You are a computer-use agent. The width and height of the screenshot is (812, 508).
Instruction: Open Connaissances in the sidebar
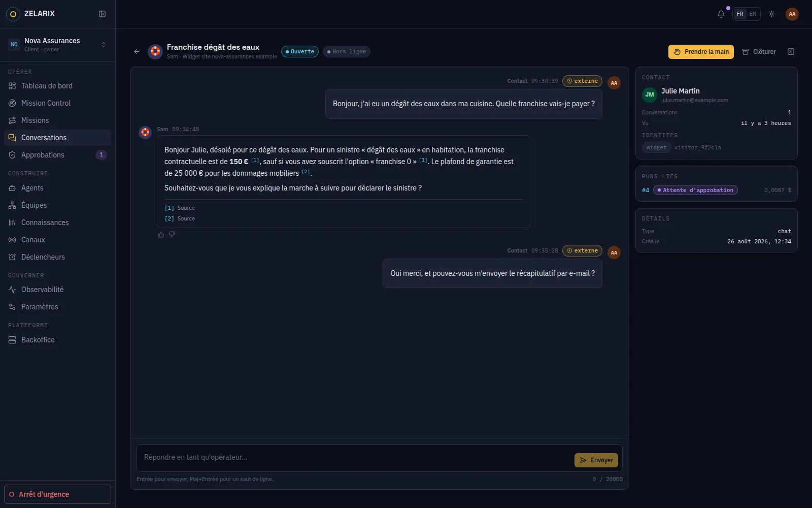pos(58,223)
